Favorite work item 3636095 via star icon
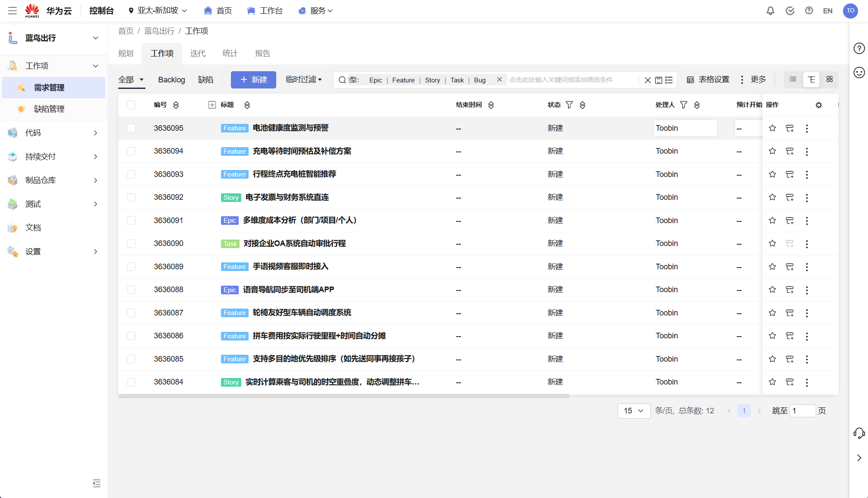The width and height of the screenshot is (868, 498). tap(772, 128)
